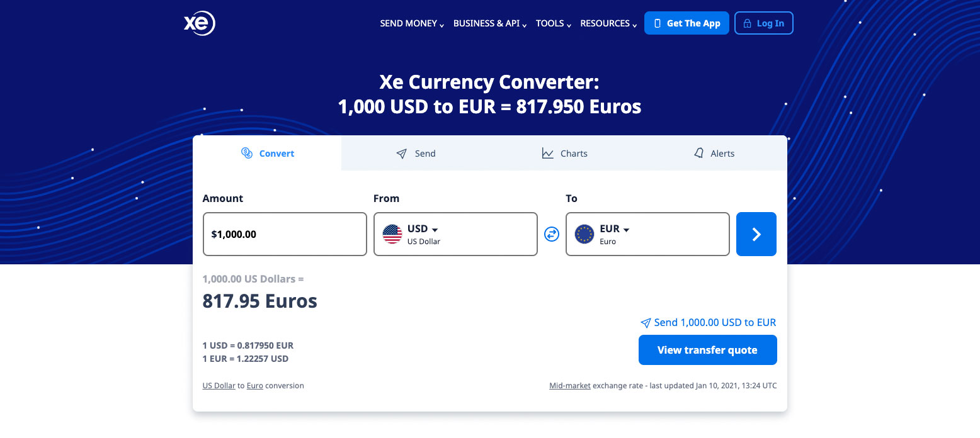Click the blue arrow convert button
Viewport: 980px width, 438px height.
[756, 234]
